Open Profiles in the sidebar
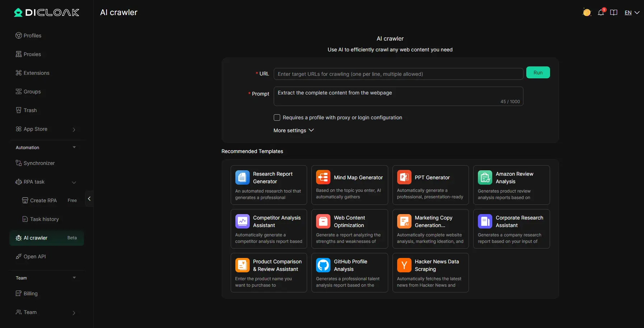Viewport: 644px width, 328px height. point(32,36)
